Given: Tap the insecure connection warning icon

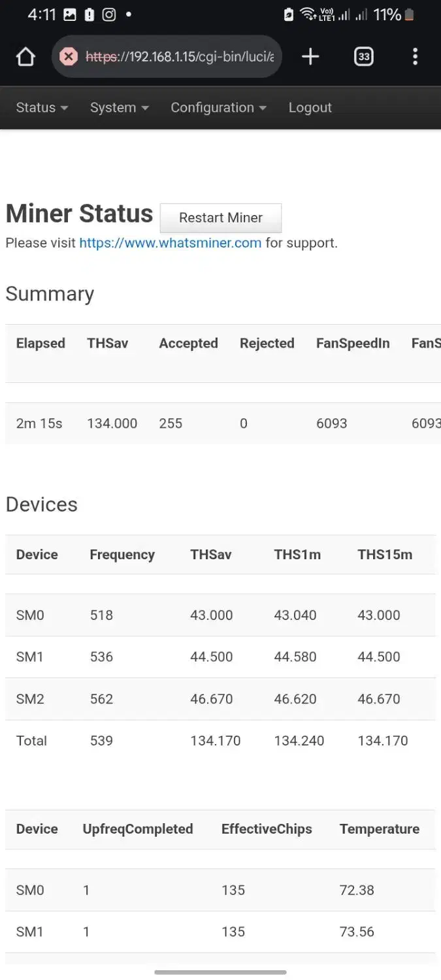Looking at the screenshot, I should click(x=68, y=57).
